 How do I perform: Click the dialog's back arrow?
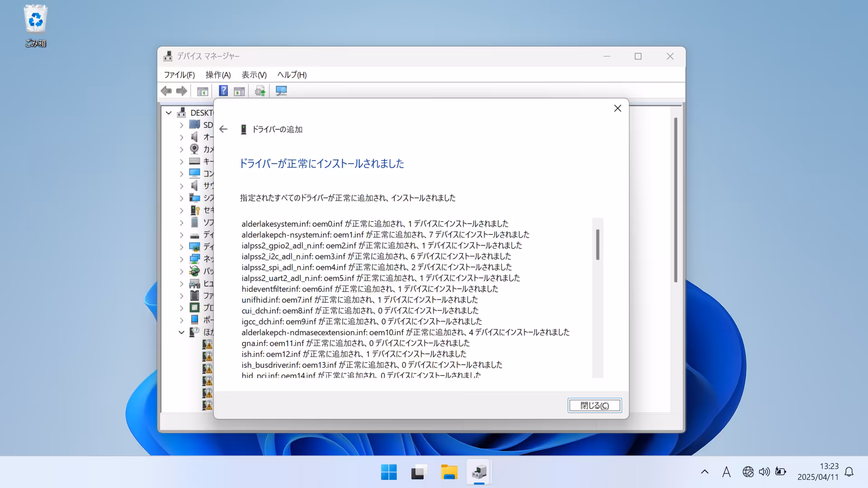[223, 129]
